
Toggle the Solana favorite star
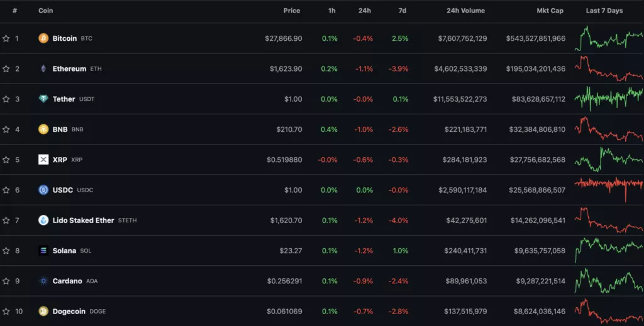(6, 251)
